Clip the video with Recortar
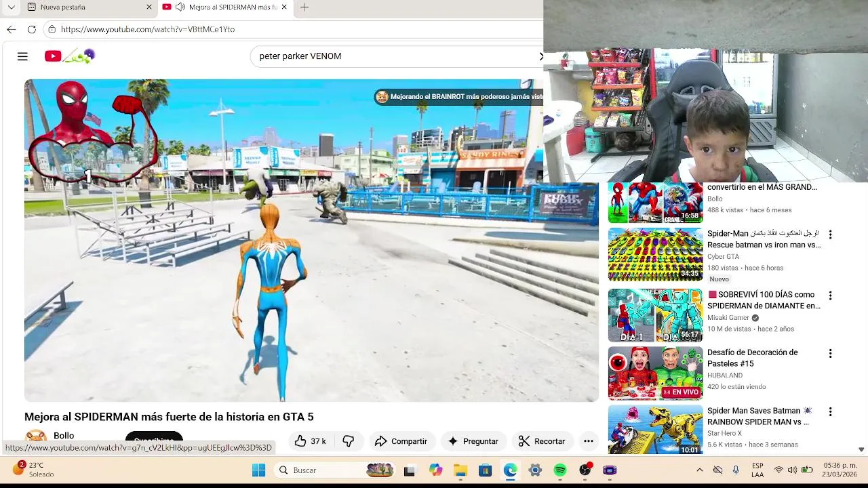 point(542,441)
